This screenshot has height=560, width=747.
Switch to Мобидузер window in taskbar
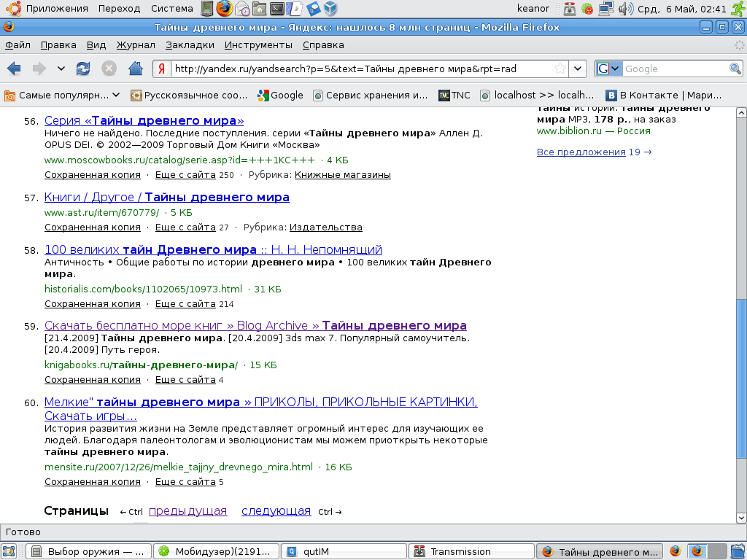point(216,551)
